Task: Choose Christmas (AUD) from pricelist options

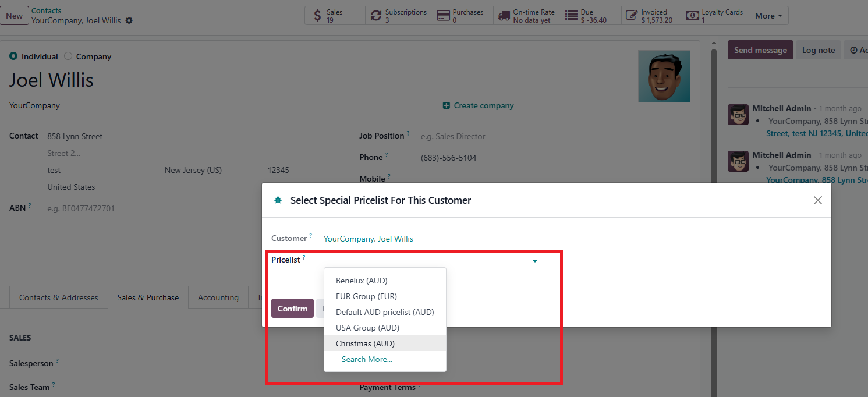Action: [365, 343]
